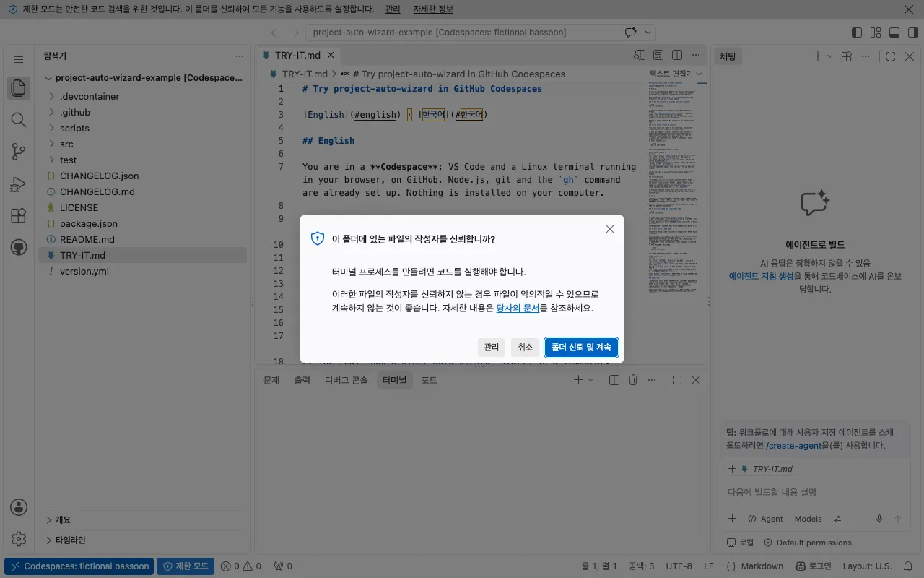This screenshot has height=578, width=924.
Task: Open the 당사의 문서 link in dialog
Action: (x=518, y=308)
